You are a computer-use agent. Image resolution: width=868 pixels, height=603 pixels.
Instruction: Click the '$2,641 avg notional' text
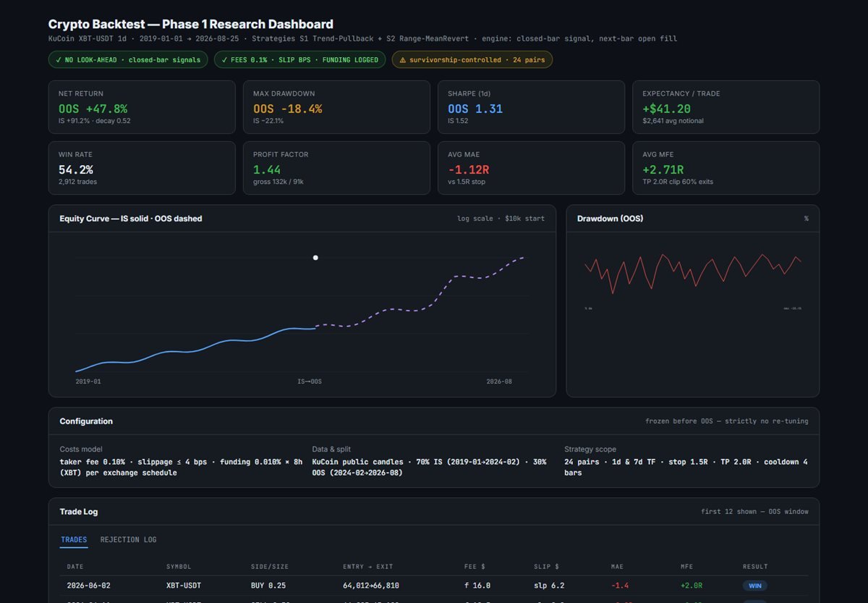click(x=673, y=121)
